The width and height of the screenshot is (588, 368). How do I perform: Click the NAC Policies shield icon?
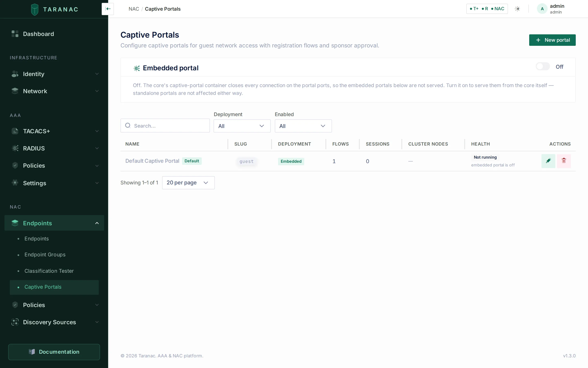(x=15, y=305)
